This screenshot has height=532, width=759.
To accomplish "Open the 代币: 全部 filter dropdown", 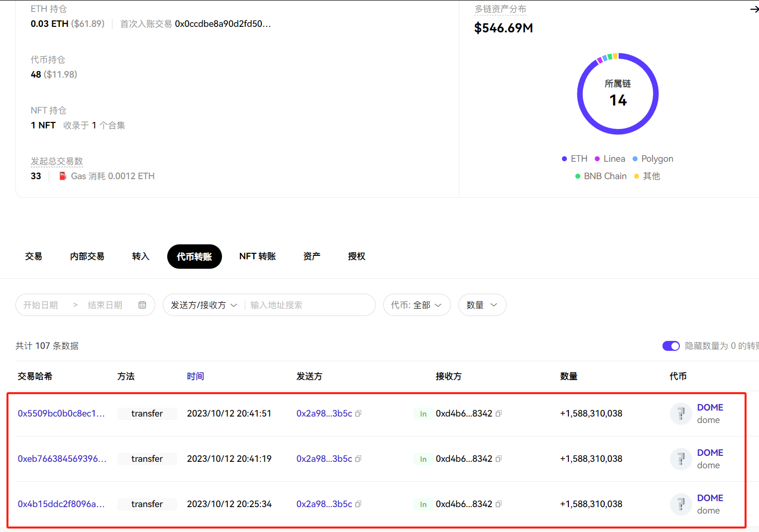I will [417, 305].
